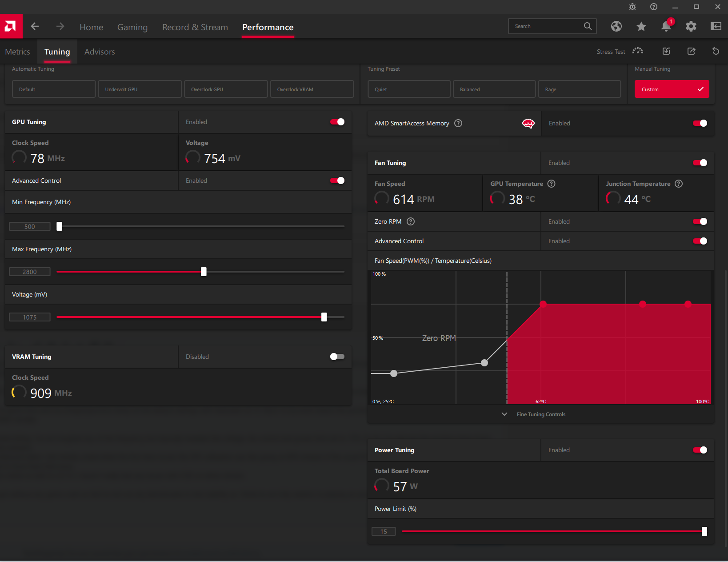This screenshot has width=728, height=562.
Task: Toggle the sidebar panel icon
Action: pos(716,26)
